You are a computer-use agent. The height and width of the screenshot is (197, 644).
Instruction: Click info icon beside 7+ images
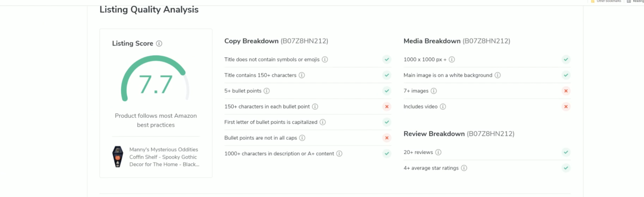(x=434, y=91)
